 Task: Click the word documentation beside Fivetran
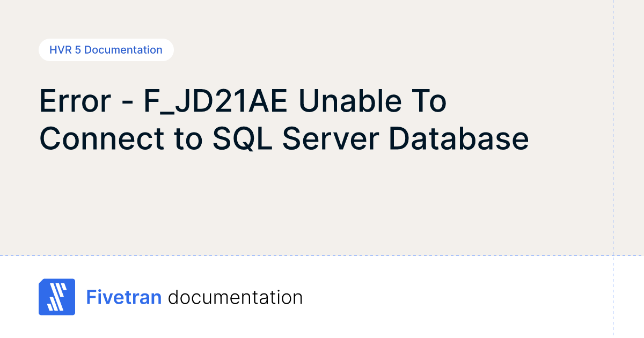pos(235,297)
